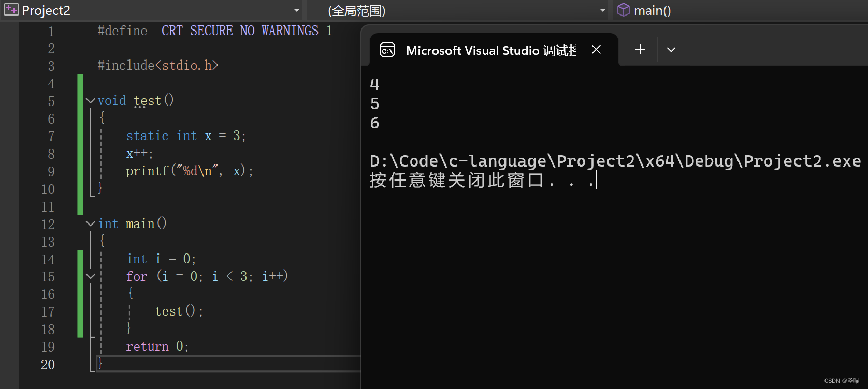Click the 按任意键关闭此窗口 message

tap(482, 181)
